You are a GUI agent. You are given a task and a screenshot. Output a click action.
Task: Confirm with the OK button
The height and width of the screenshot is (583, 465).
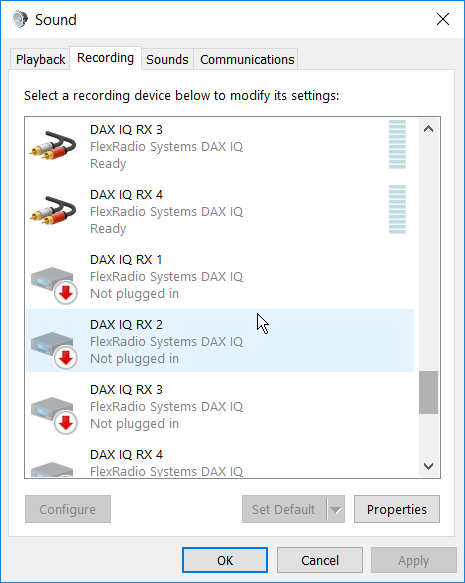pyautogui.click(x=225, y=560)
